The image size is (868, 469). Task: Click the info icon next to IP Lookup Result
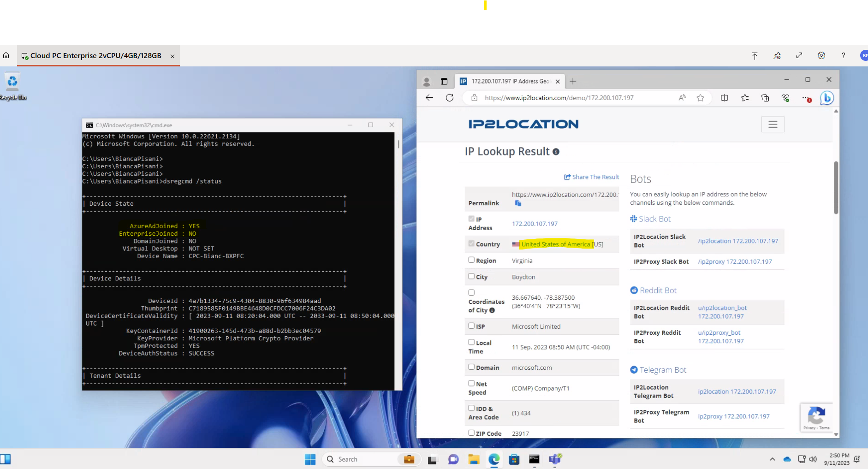point(556,152)
